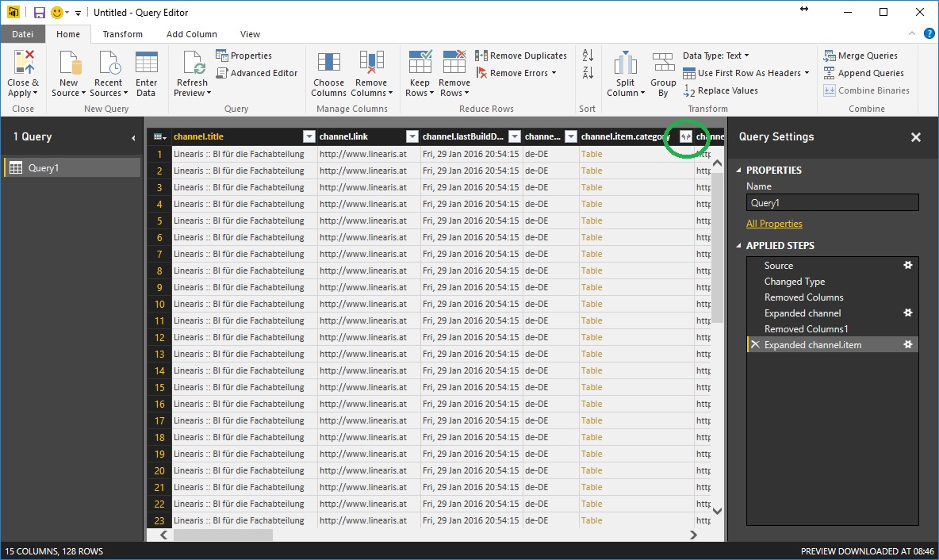The image size is (939, 560).
Task: Click the All Properties link
Action: [x=773, y=224]
